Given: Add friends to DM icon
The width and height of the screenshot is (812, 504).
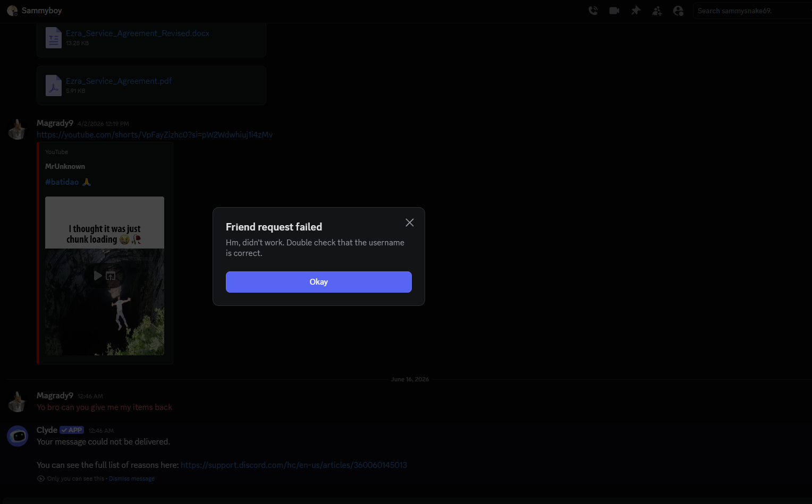Looking at the screenshot, I should point(657,11).
